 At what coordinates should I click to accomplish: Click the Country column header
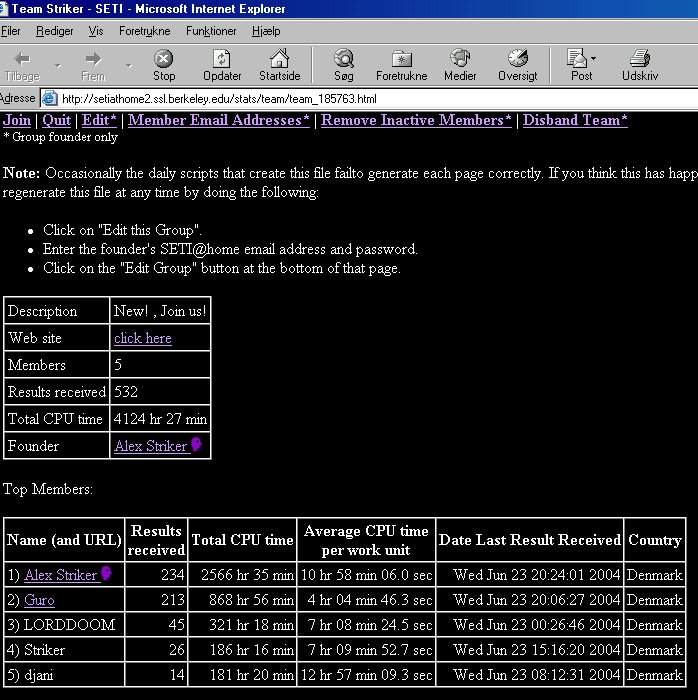tap(655, 540)
